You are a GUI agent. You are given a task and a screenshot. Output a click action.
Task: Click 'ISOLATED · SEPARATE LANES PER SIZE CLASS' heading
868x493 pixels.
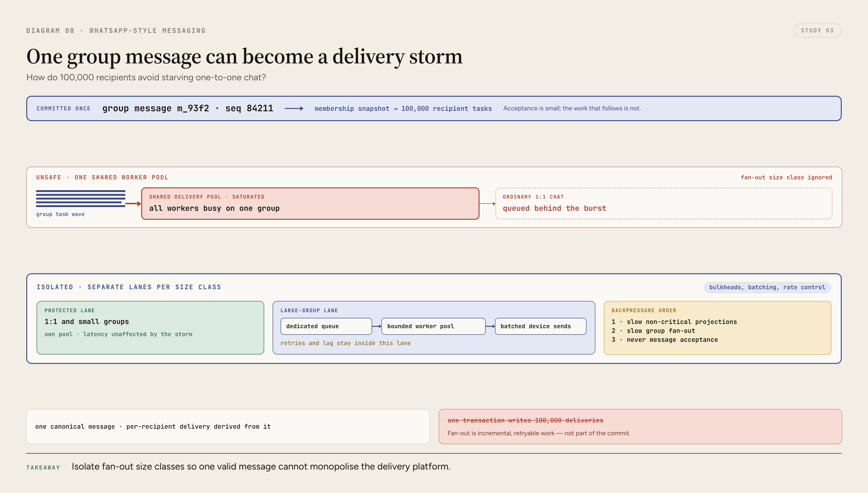pyautogui.click(x=129, y=287)
